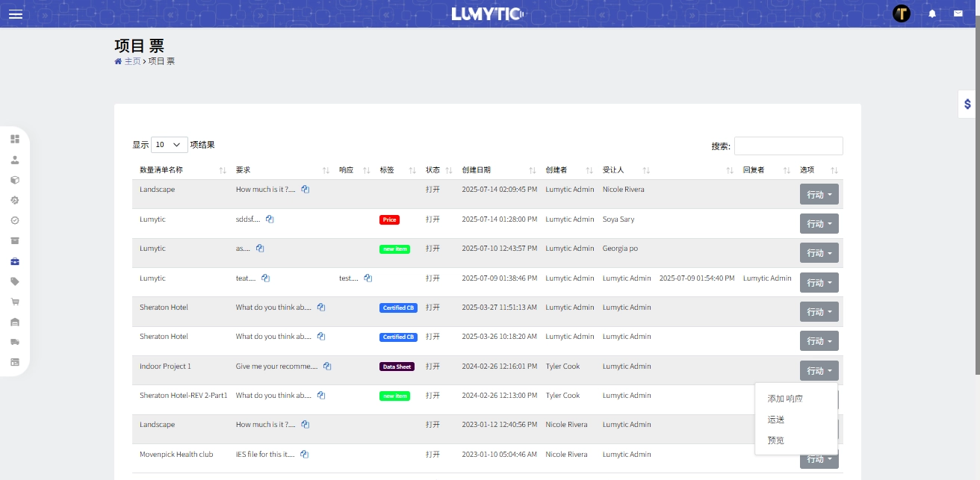Select the 'new item' badge in Georgia po row
The image size is (980, 480).
pyautogui.click(x=395, y=249)
